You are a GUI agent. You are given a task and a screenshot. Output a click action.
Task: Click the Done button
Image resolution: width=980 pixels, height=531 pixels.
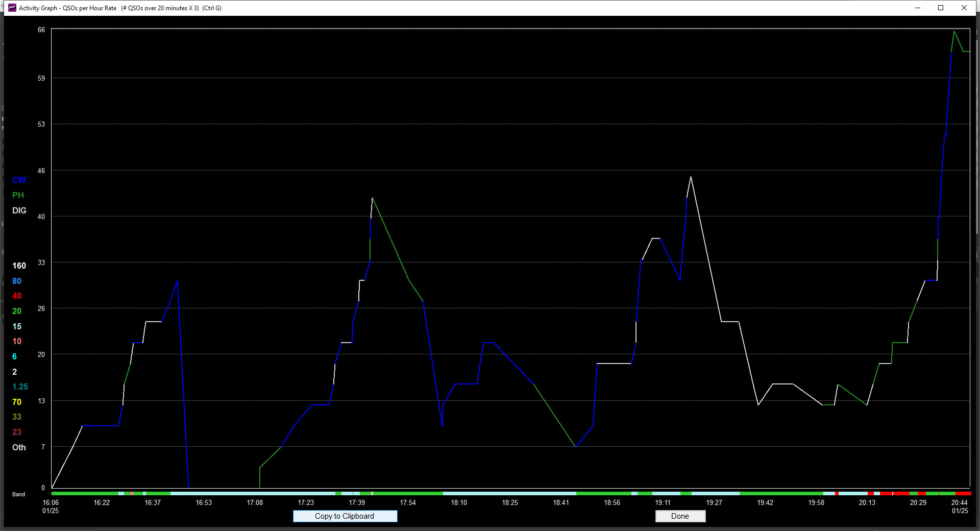click(680, 516)
